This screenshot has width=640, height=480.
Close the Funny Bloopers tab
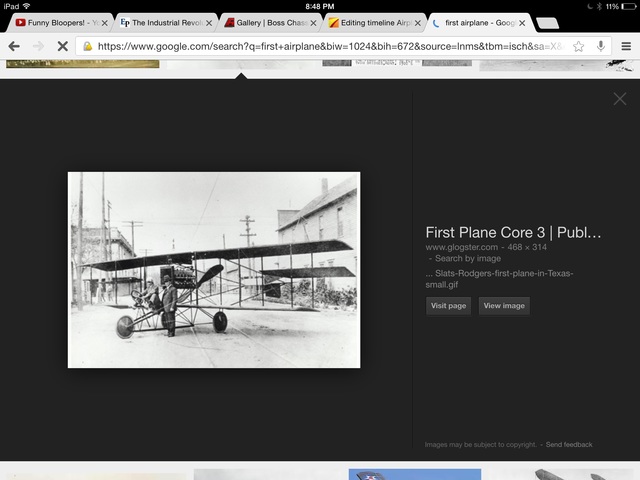(105, 23)
